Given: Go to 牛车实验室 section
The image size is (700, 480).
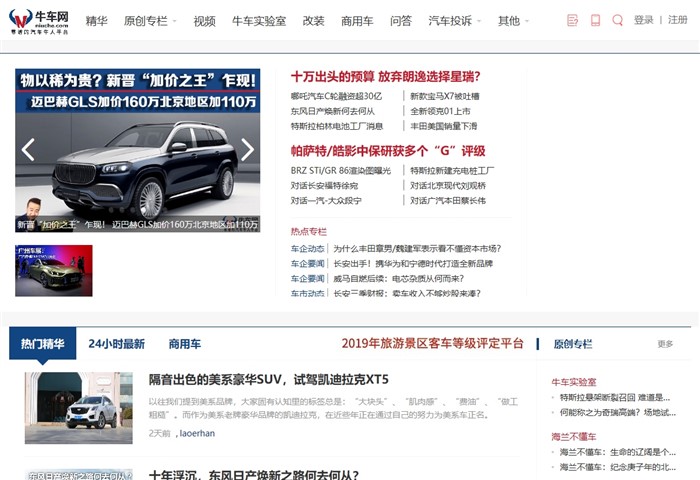Looking at the screenshot, I should [259, 21].
